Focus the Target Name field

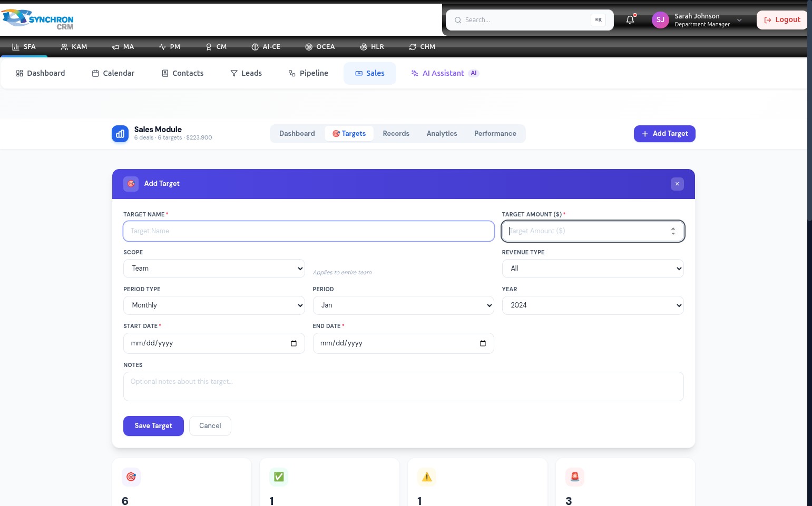click(x=309, y=231)
